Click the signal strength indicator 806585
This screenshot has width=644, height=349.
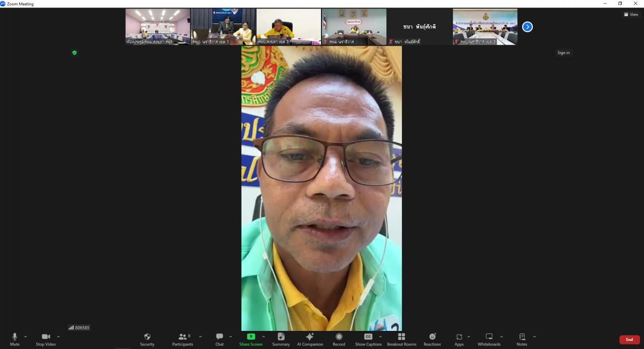[79, 328]
